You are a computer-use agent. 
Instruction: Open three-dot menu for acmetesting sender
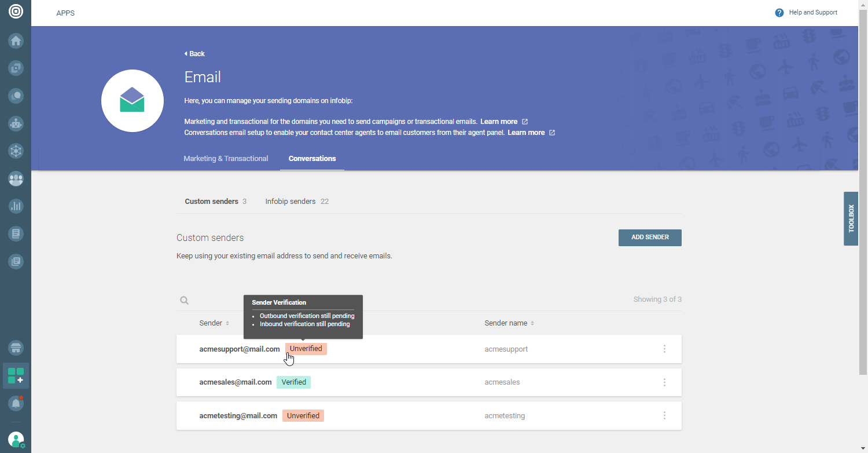point(664,415)
